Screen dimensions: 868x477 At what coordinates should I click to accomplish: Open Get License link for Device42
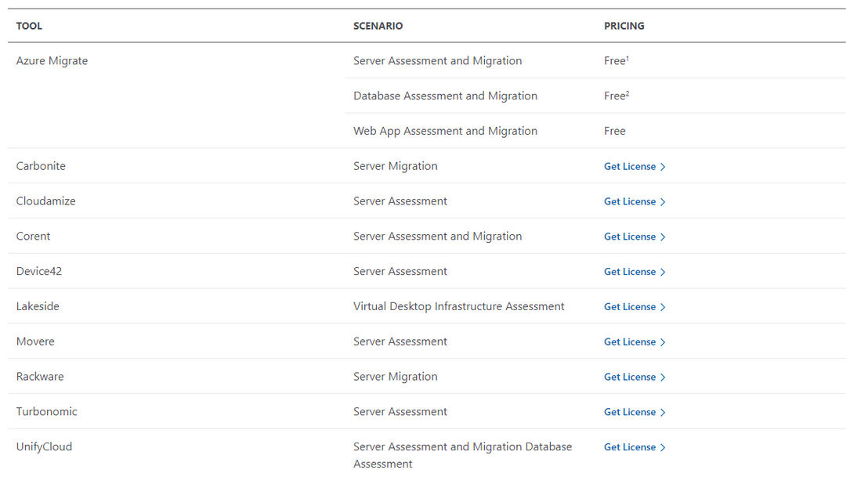click(x=635, y=272)
